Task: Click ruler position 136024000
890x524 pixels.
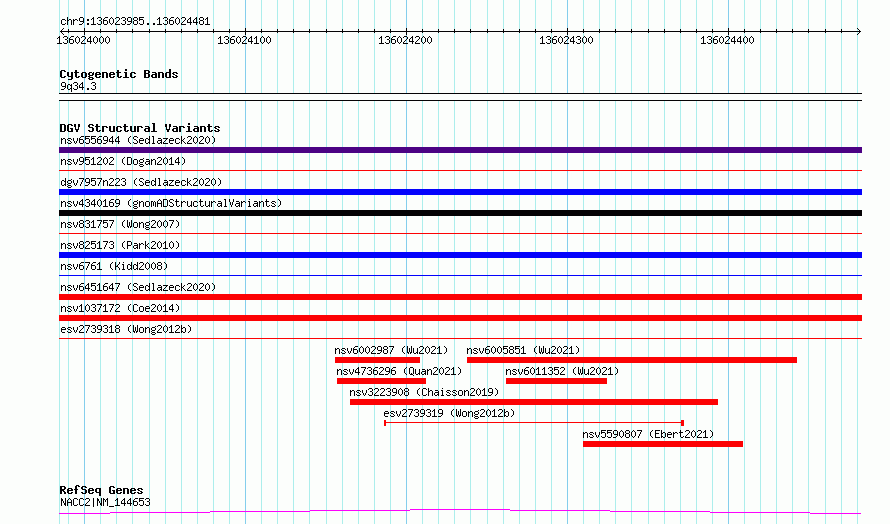Action: pos(83,40)
